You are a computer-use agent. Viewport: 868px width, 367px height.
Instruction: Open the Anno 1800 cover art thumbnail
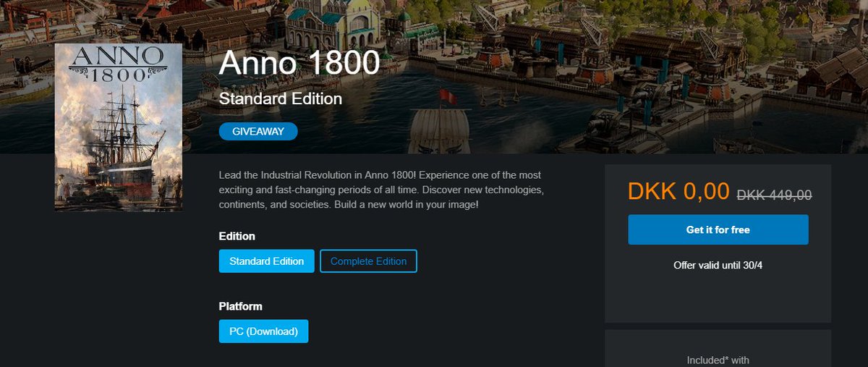click(x=119, y=127)
